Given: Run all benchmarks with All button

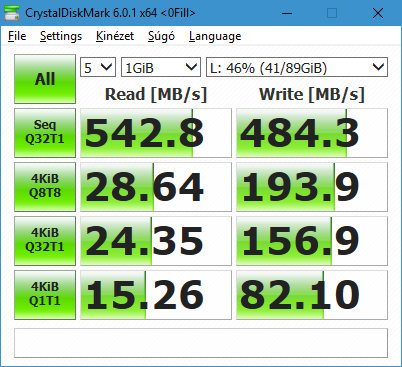Looking at the screenshot, I should click(x=45, y=79).
